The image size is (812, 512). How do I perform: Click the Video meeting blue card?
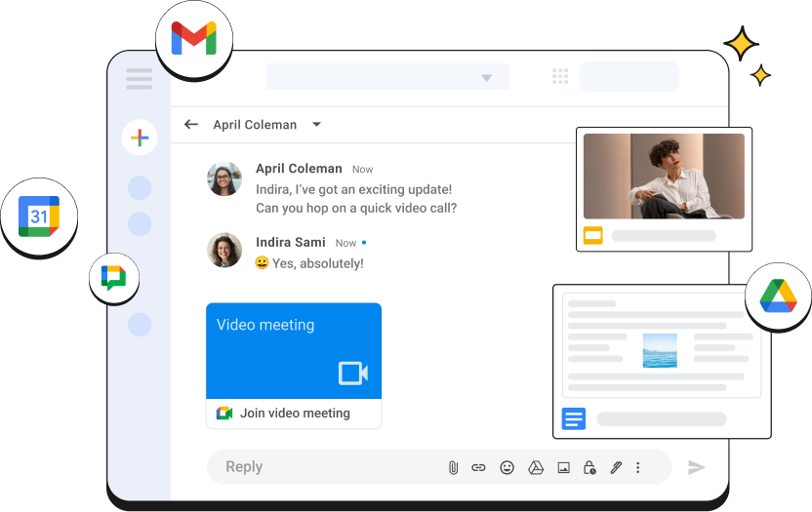click(x=294, y=350)
